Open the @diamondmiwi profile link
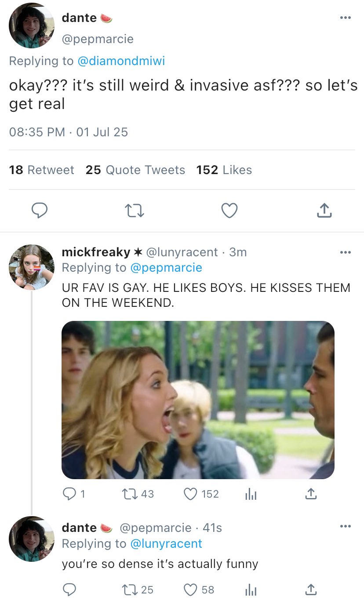The height and width of the screenshot is (604, 364). click(x=121, y=61)
